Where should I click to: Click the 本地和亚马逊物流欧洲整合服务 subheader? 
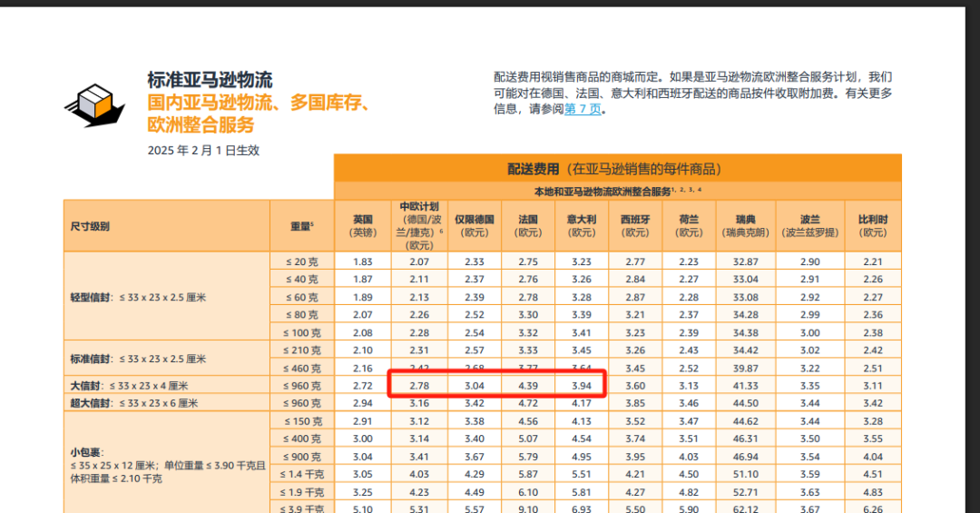coord(618,191)
